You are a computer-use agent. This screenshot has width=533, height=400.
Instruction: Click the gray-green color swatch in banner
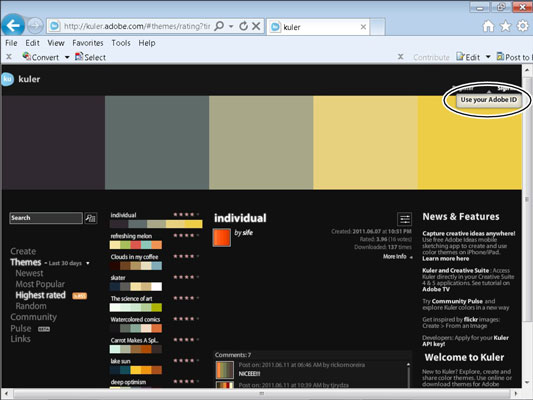[x=157, y=142]
